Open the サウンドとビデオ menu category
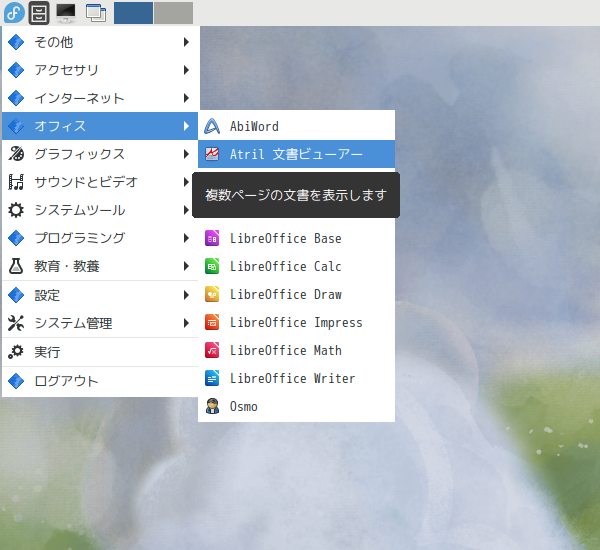This screenshot has width=600, height=550. [100, 182]
